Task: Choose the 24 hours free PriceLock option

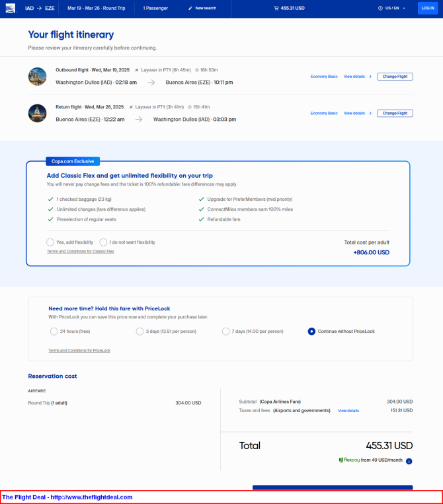Action: click(54, 331)
